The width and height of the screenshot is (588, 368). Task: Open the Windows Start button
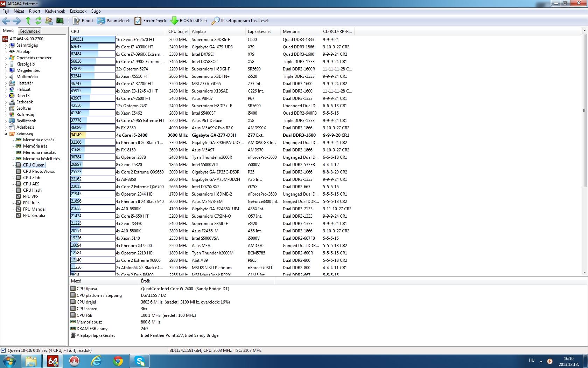(x=9, y=361)
